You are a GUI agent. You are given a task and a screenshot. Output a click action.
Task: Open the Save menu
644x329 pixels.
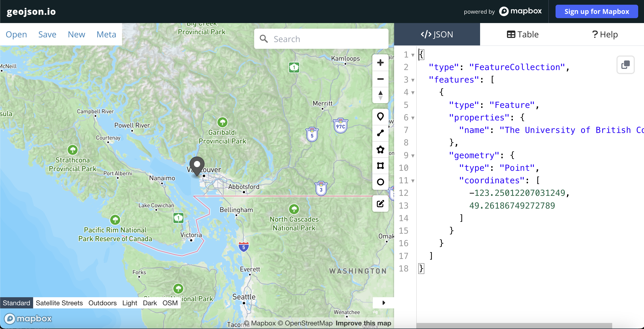[x=47, y=34]
